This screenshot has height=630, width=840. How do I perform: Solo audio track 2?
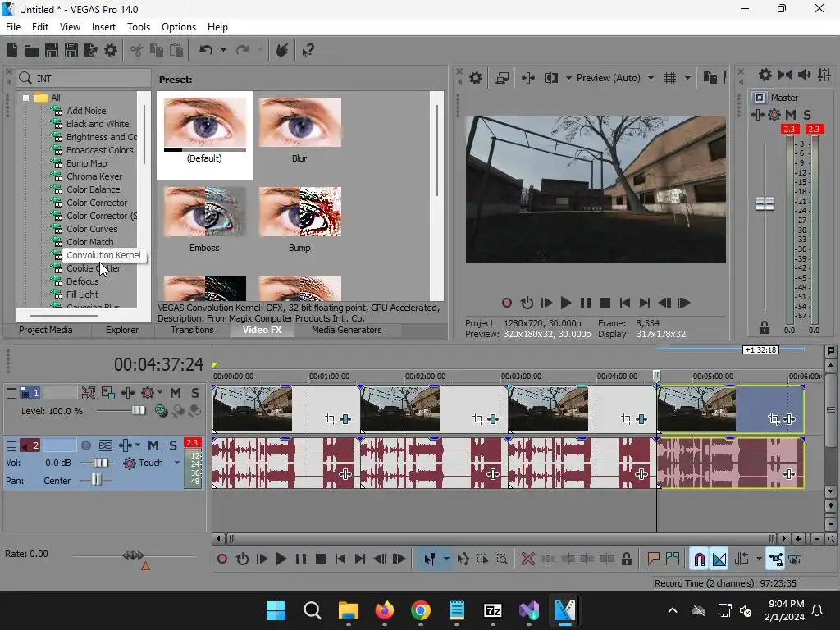pyautogui.click(x=173, y=445)
